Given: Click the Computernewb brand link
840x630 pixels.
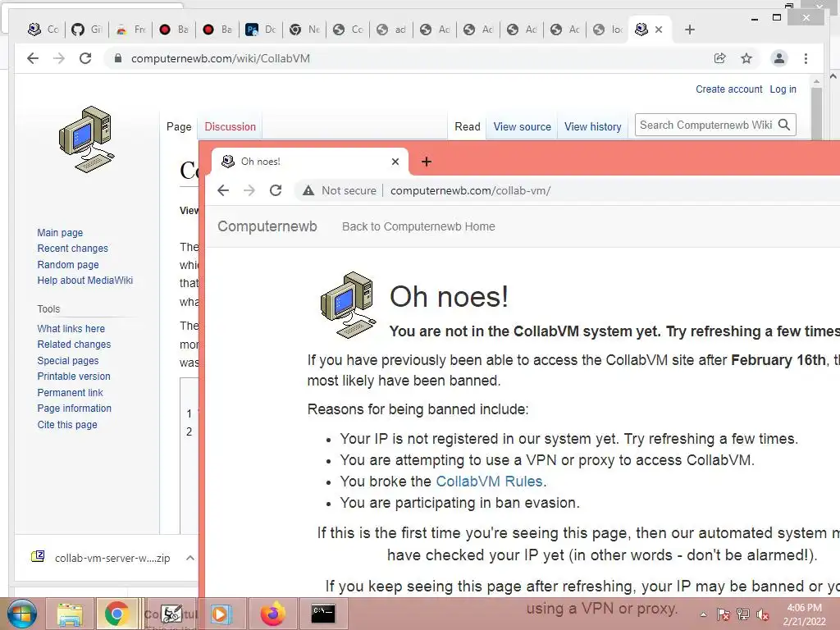Looking at the screenshot, I should (267, 226).
